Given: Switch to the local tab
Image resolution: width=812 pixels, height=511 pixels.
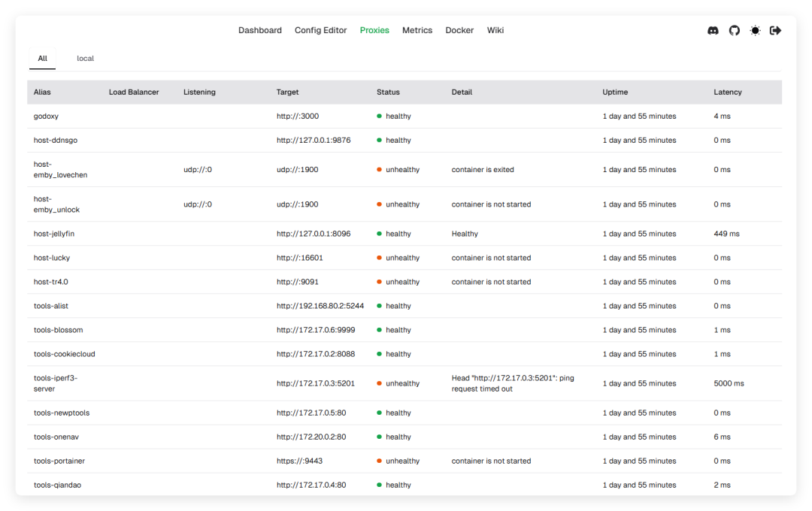Looking at the screenshot, I should pyautogui.click(x=85, y=59).
